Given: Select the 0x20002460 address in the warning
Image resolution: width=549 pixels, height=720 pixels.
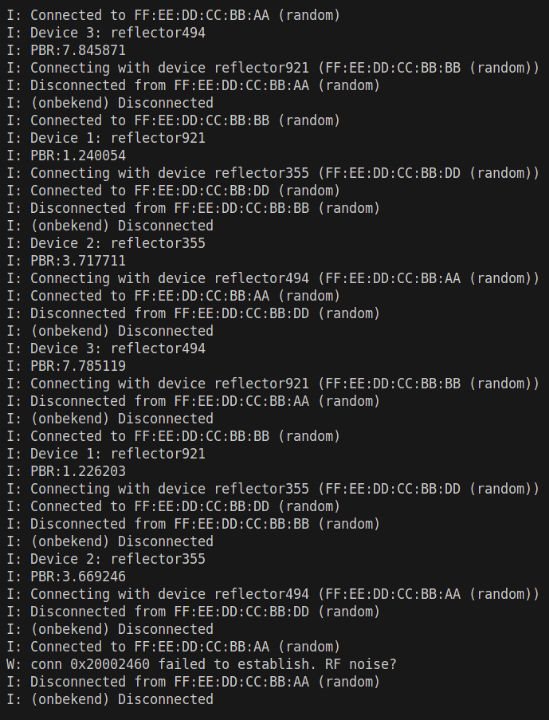Looking at the screenshot, I should tap(110, 664).
